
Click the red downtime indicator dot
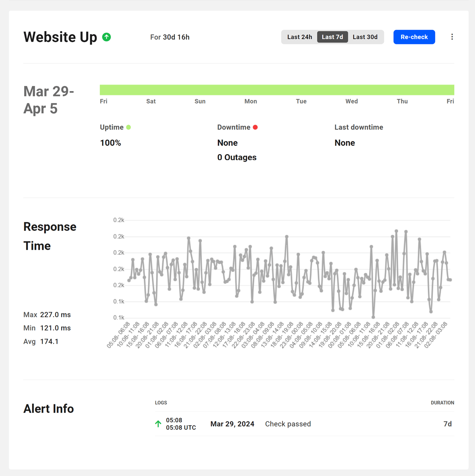255,127
